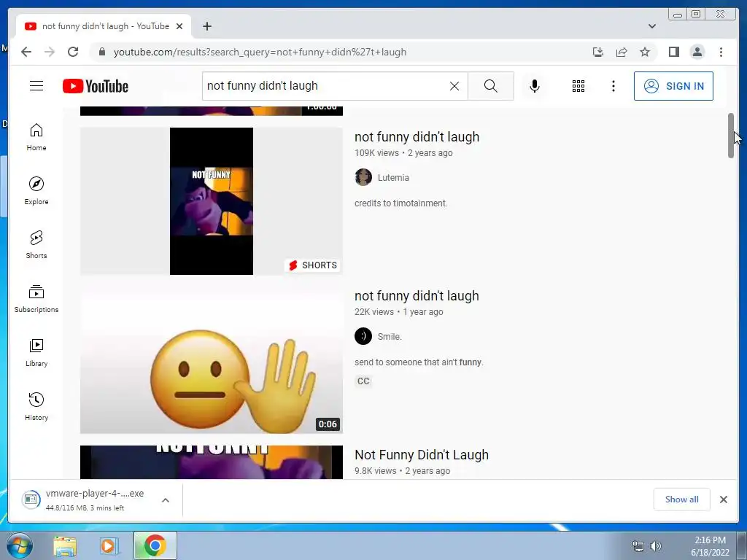The height and width of the screenshot is (560, 747).
Task: Go back with the browser back arrow
Action: coord(26,52)
